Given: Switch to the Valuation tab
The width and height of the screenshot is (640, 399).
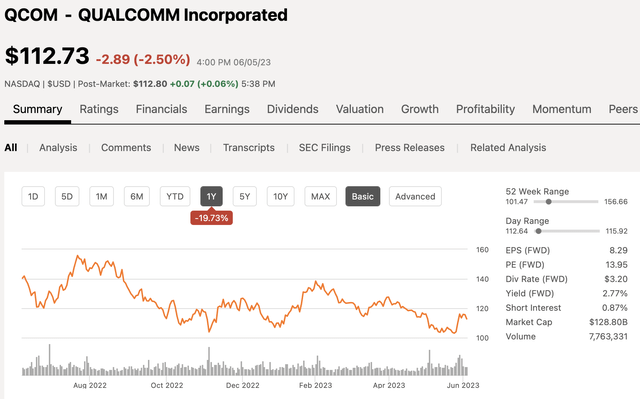Looking at the screenshot, I should coord(360,109).
